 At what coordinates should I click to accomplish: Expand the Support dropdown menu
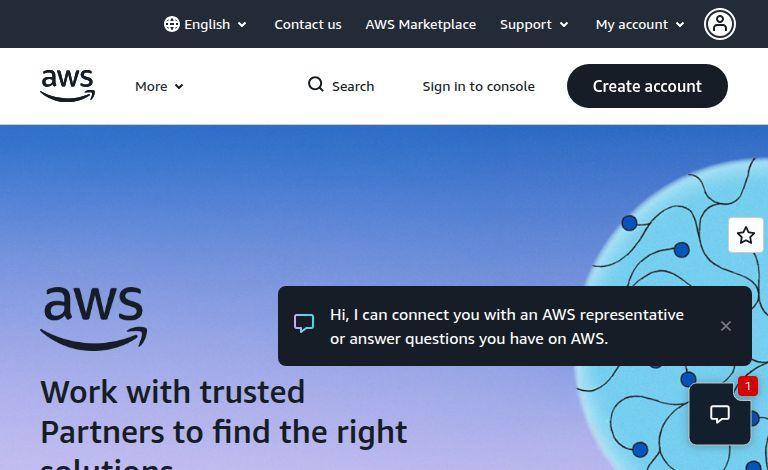coord(534,24)
